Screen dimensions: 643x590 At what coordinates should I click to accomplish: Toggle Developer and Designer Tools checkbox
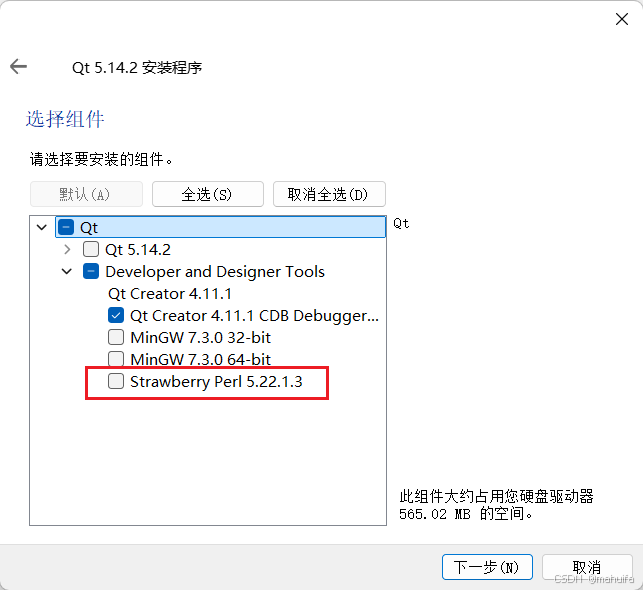[91, 271]
